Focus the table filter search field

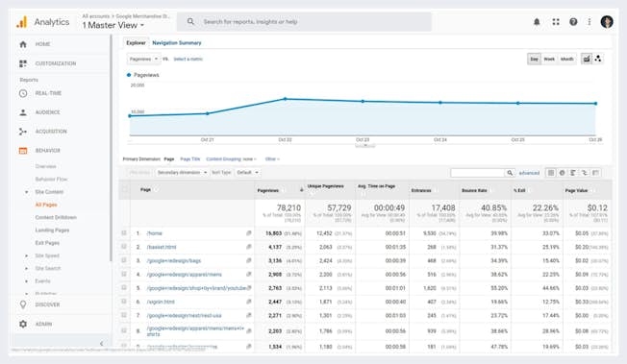click(x=477, y=173)
